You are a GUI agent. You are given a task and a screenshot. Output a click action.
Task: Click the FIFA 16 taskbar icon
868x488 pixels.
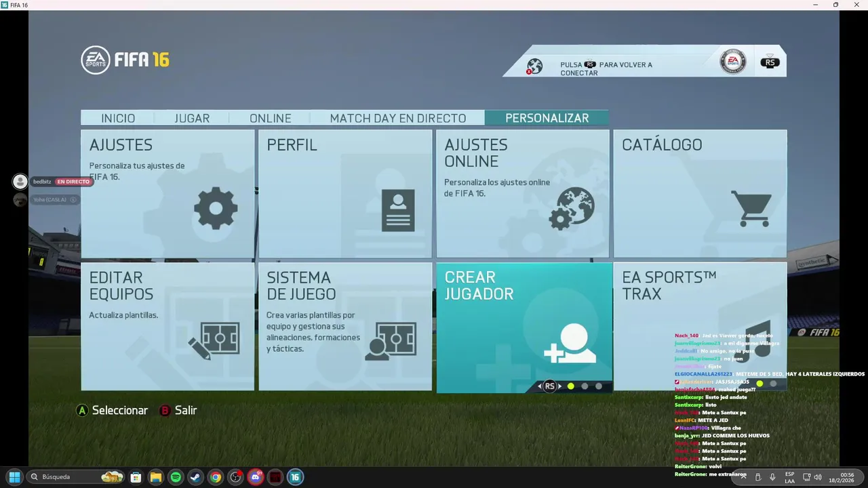[x=295, y=477]
